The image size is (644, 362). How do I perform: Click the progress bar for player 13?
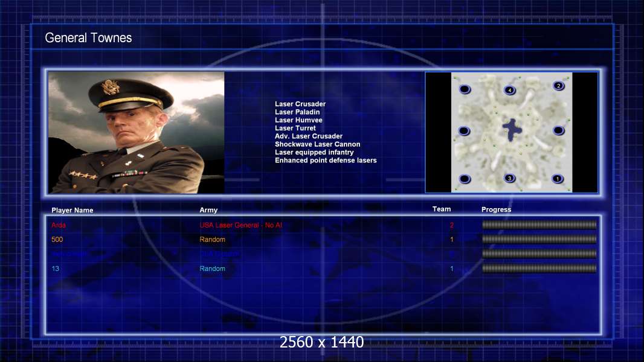tap(539, 268)
